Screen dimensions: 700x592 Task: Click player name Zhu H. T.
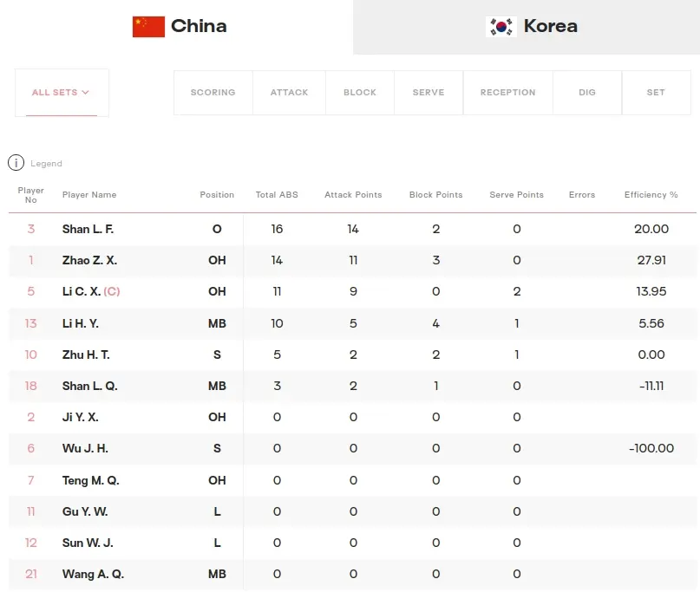pyautogui.click(x=86, y=355)
